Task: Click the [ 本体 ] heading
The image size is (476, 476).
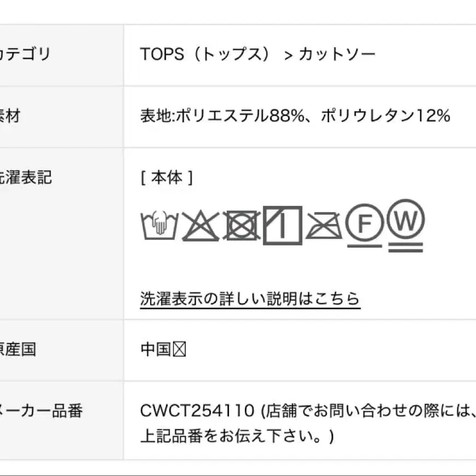Action: tap(167, 177)
